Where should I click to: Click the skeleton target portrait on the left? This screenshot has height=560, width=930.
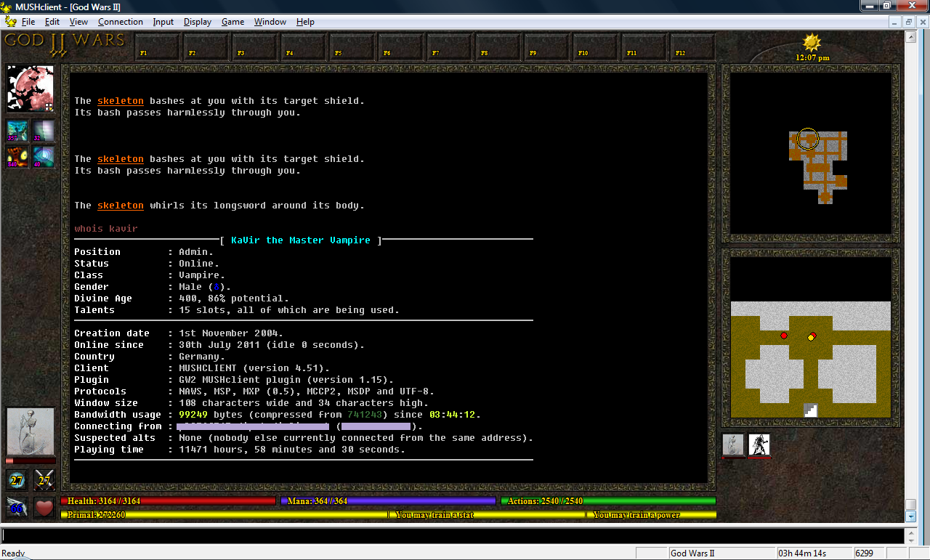[31, 431]
